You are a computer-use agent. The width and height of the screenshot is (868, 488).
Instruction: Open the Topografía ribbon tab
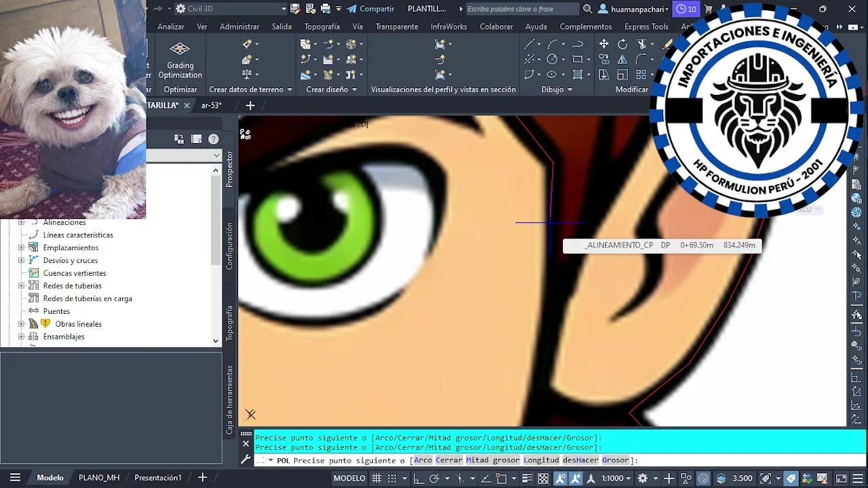coord(322,26)
